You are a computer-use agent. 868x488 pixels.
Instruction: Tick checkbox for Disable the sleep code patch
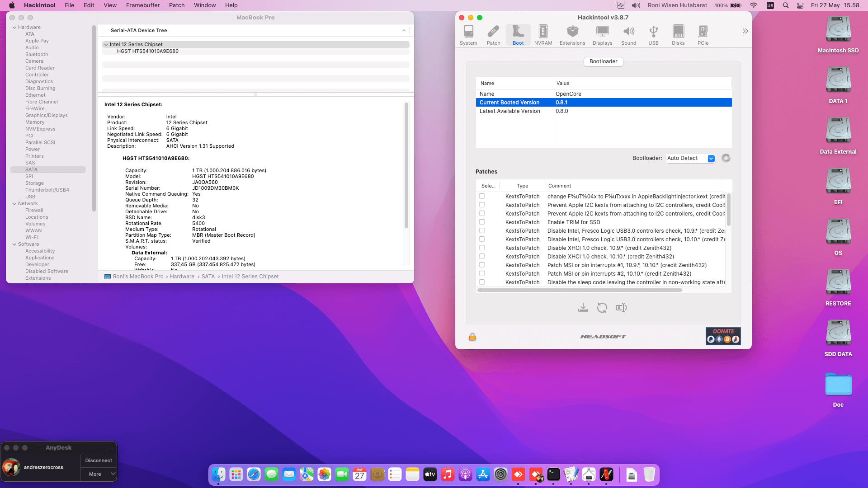click(x=482, y=282)
